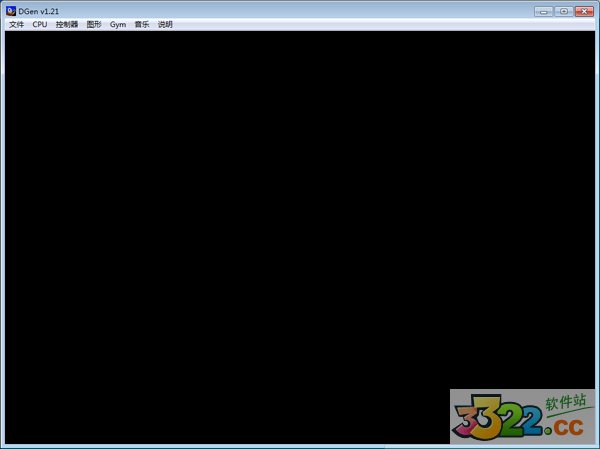Click the window's bottom-right resize corner
Screen dimensions: 600x449
coord(597,446)
